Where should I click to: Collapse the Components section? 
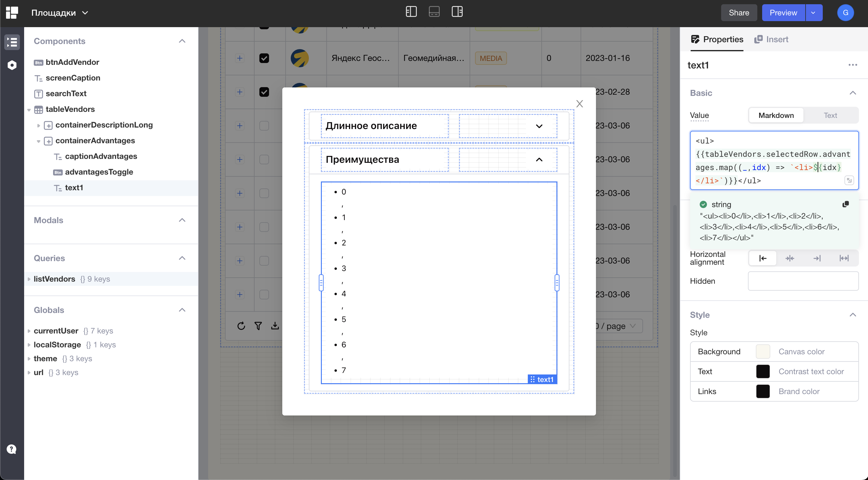182,41
